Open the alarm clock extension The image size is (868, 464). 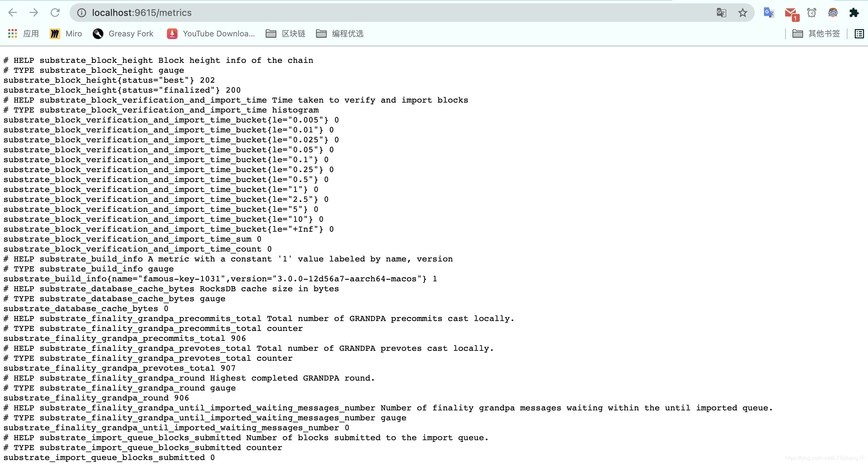[x=812, y=13]
